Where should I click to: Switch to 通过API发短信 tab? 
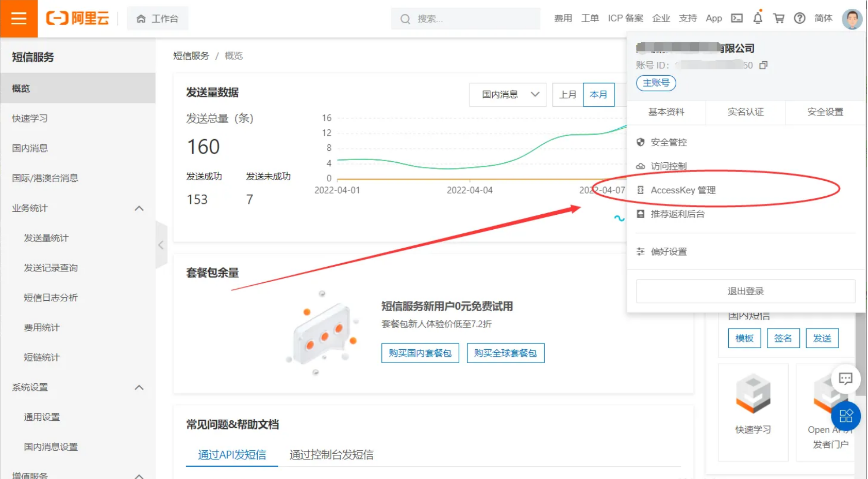[x=232, y=455]
